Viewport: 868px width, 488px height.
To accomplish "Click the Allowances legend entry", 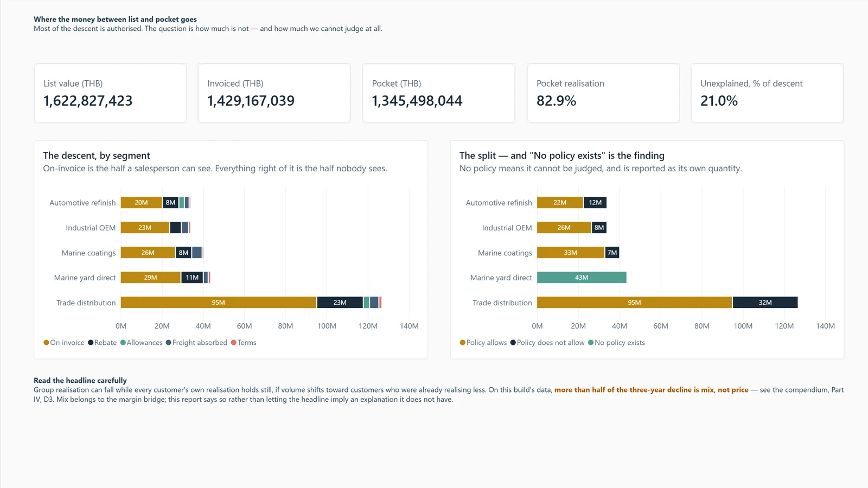I will 142,343.
